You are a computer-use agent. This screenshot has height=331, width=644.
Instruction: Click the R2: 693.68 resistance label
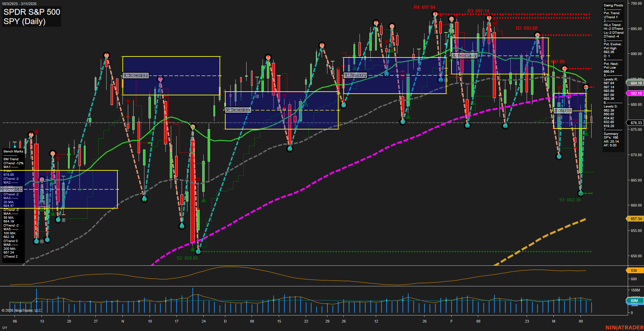pos(526,28)
